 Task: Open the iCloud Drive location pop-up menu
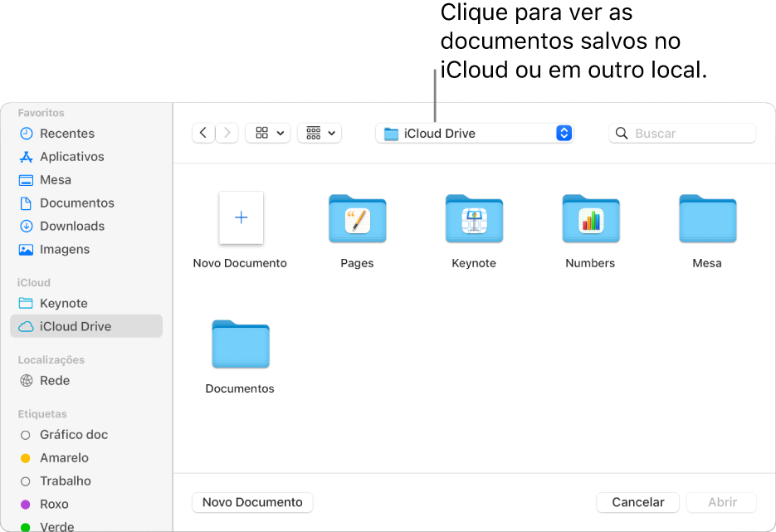474,133
